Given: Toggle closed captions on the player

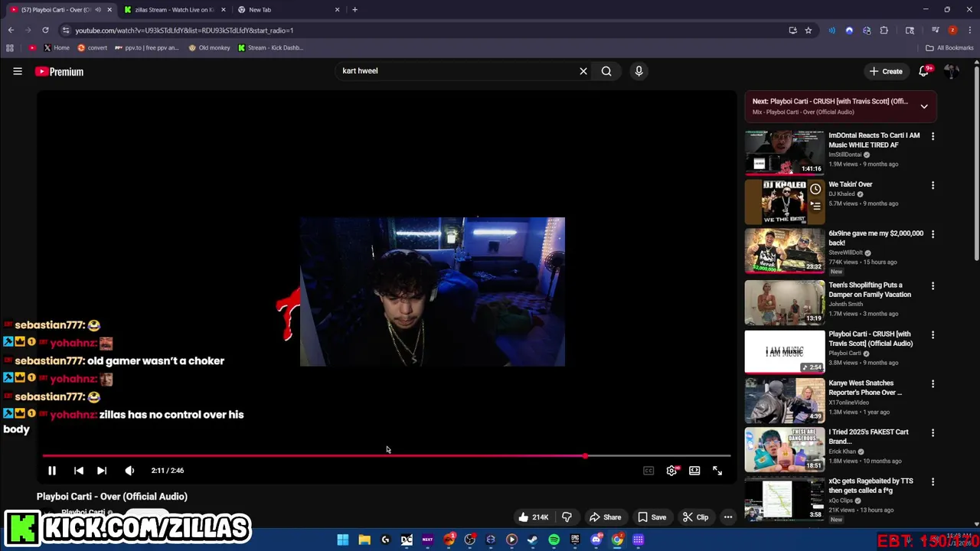Looking at the screenshot, I should point(648,471).
